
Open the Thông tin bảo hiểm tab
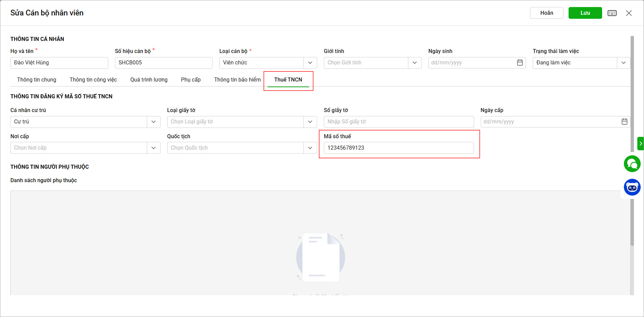click(237, 80)
